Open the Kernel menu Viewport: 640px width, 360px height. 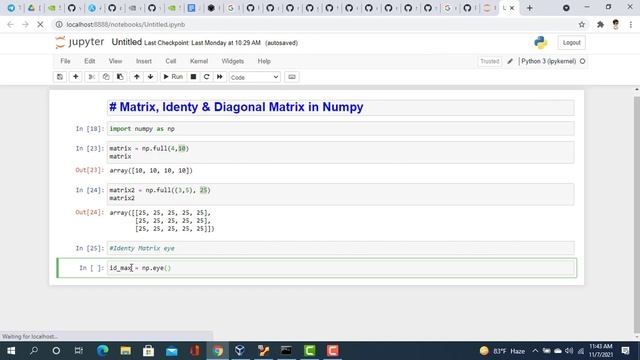(199, 61)
